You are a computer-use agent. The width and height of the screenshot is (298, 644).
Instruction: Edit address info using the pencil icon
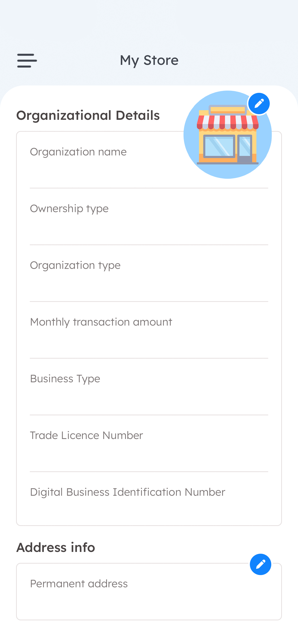[x=260, y=564]
